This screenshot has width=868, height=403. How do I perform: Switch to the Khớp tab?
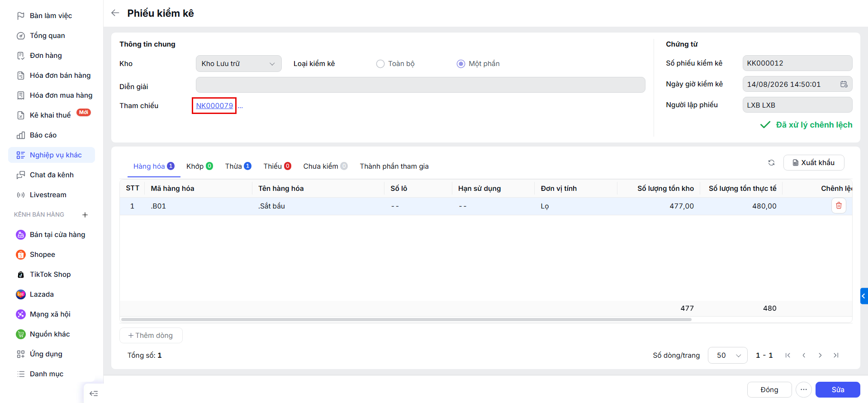pos(199,166)
